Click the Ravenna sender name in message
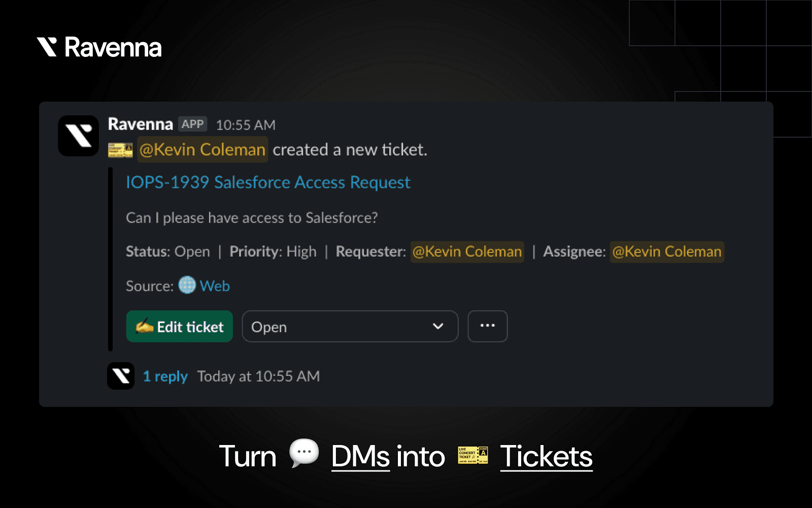The image size is (812, 508). (141, 124)
